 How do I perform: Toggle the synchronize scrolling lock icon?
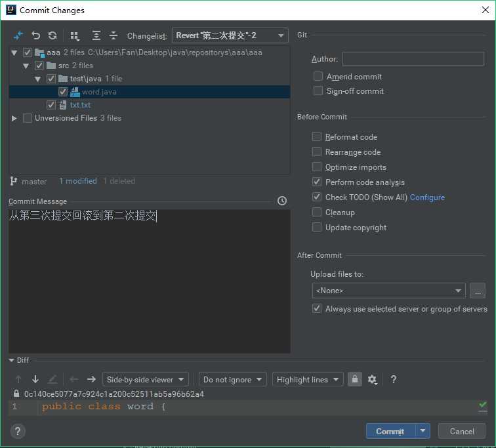click(355, 378)
